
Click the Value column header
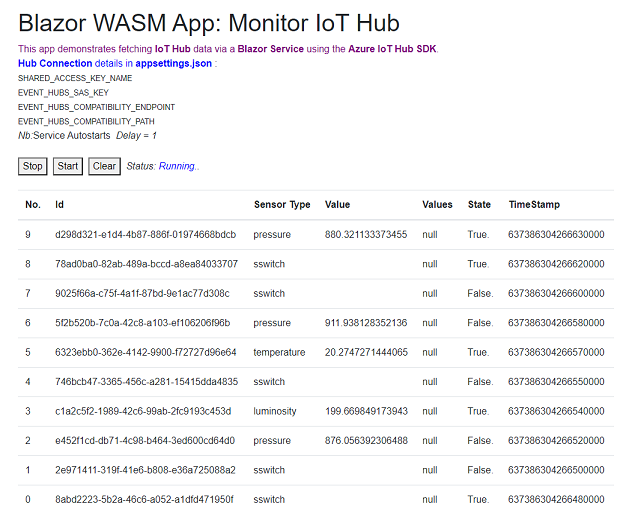[x=337, y=204]
